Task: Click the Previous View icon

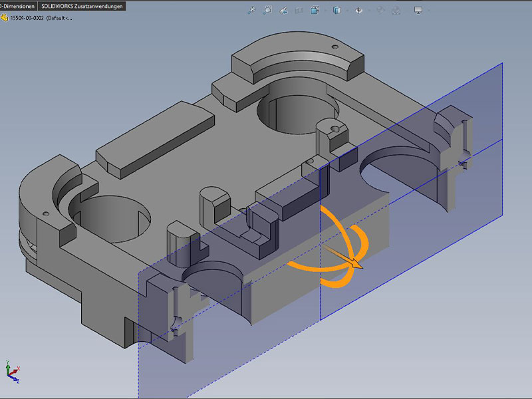Action: [285, 11]
